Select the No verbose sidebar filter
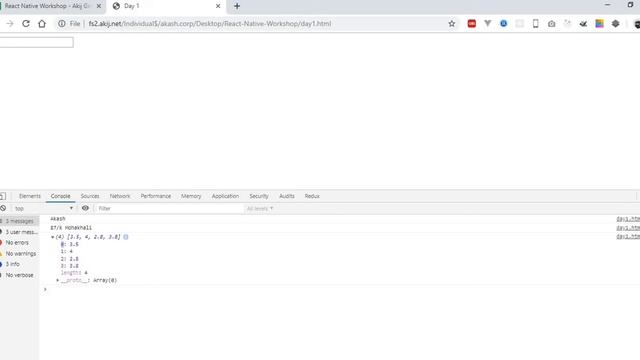 [x=19, y=275]
